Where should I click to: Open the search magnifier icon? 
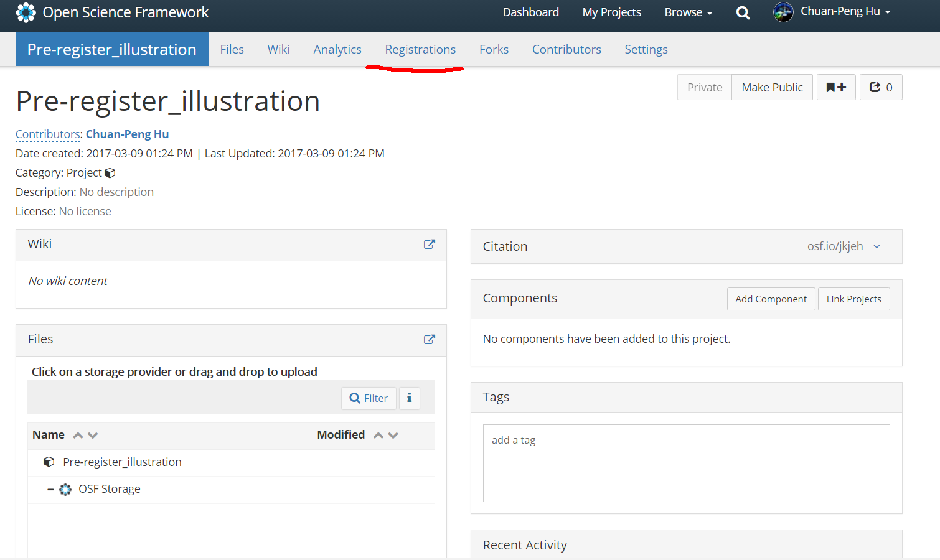tap(743, 12)
